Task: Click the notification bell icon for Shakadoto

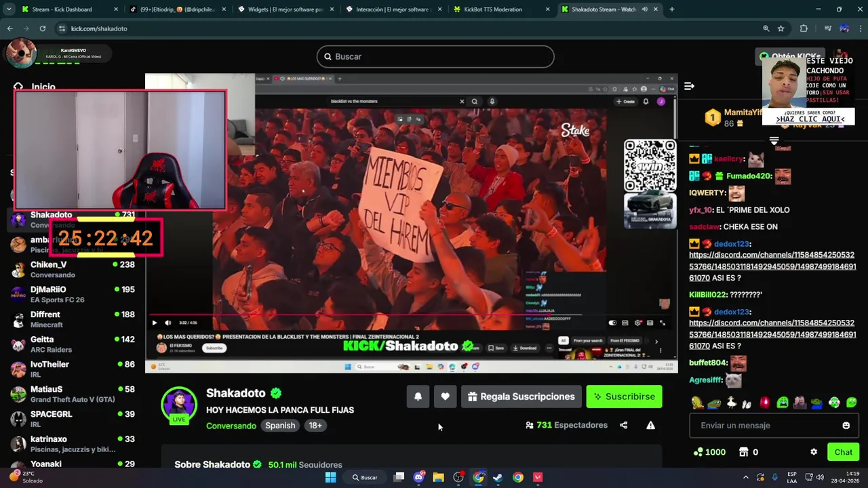Action: click(x=418, y=396)
